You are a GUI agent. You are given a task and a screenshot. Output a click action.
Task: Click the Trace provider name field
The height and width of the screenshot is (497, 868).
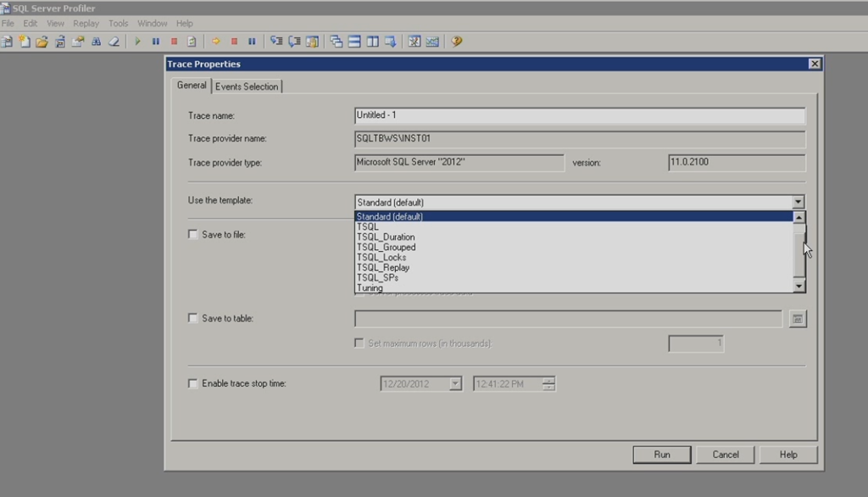pos(580,138)
